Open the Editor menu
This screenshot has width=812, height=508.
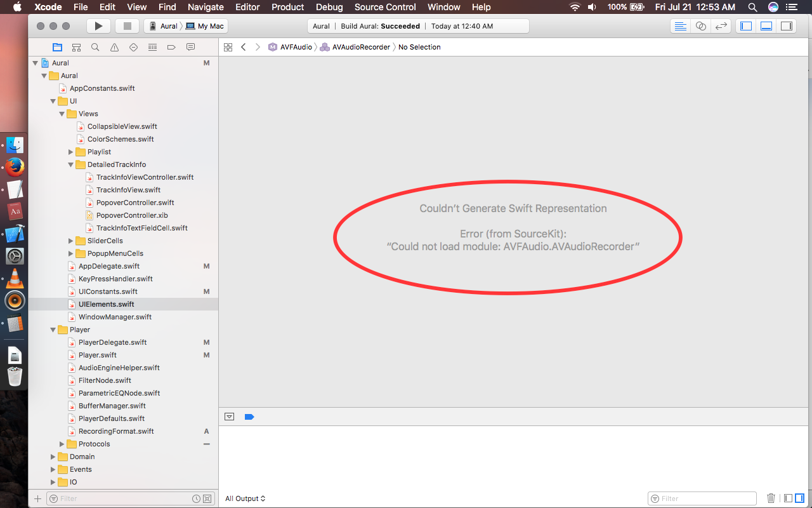[247, 7]
